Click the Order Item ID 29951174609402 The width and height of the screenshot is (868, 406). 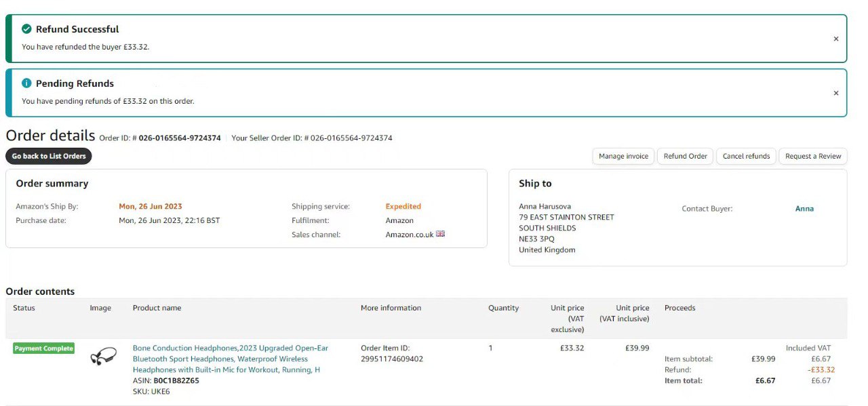click(x=391, y=359)
